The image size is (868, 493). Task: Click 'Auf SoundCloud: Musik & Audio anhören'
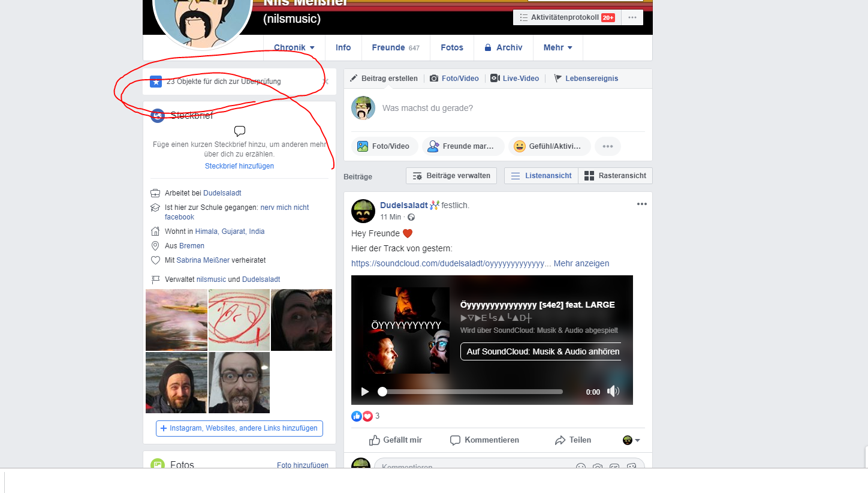(541, 351)
